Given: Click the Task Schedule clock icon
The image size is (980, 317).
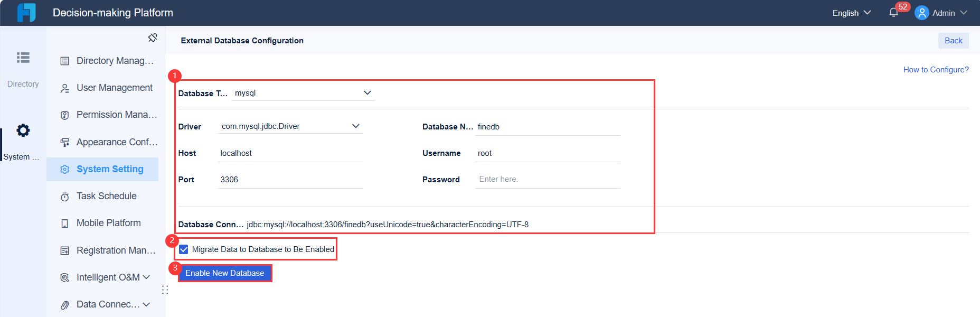Looking at the screenshot, I should (x=64, y=197).
